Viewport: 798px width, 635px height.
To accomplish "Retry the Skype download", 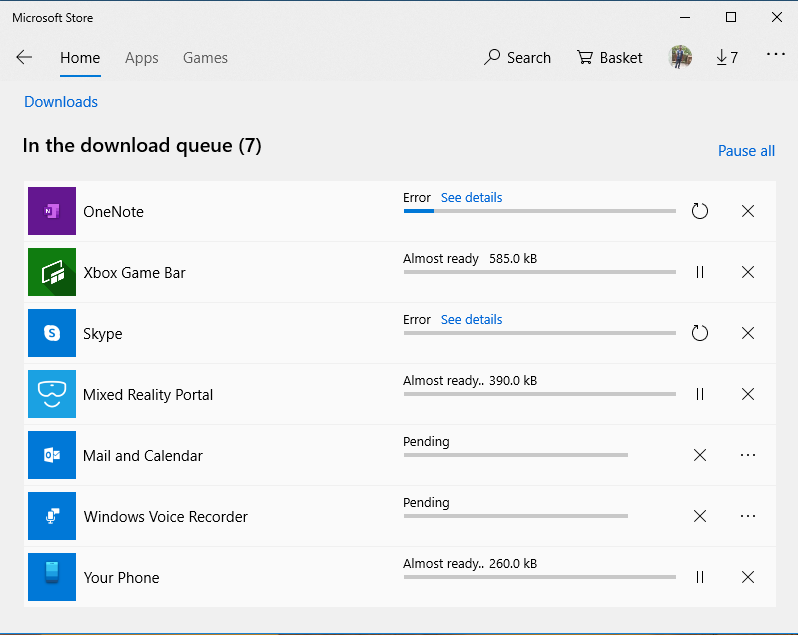I will pos(700,333).
